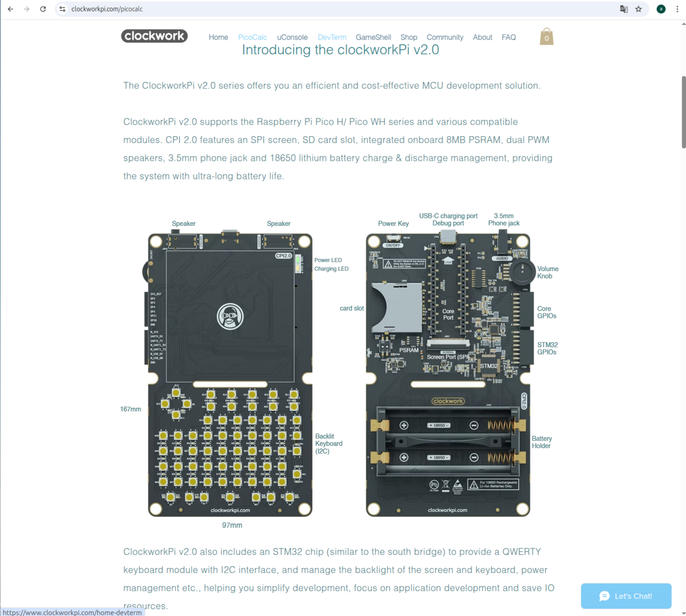Open the FAQ page
This screenshot has width=686, height=616.
coord(509,37)
